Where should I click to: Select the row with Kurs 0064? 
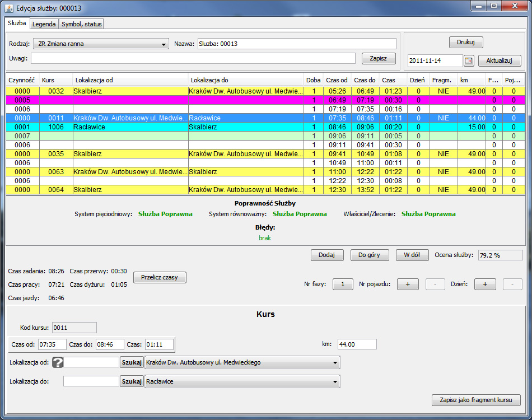point(265,190)
